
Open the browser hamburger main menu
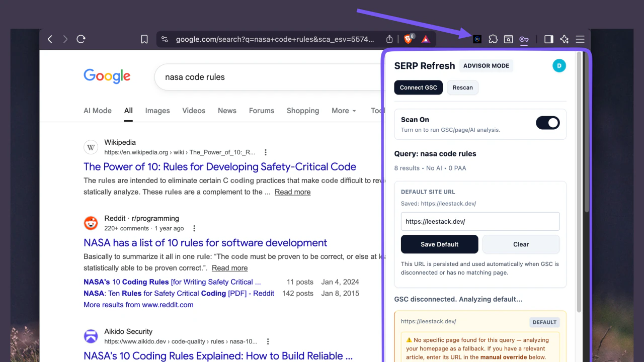tap(580, 39)
